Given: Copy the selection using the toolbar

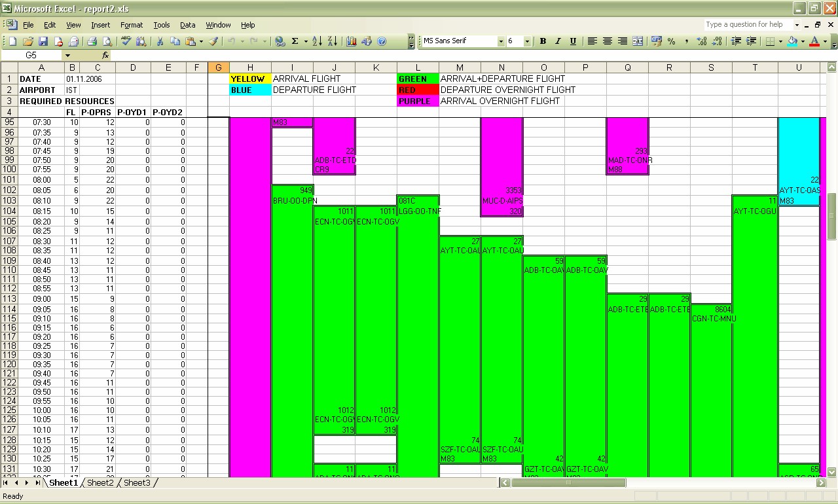Looking at the screenshot, I should point(175,41).
